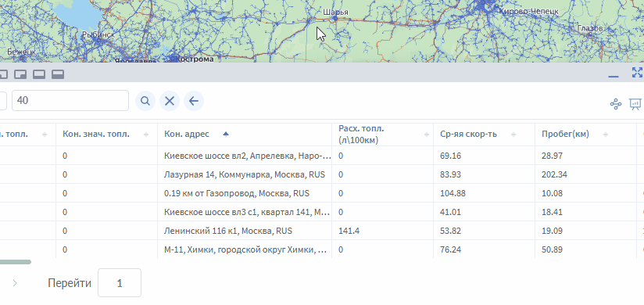Run search with the magnifier icon

point(145,101)
